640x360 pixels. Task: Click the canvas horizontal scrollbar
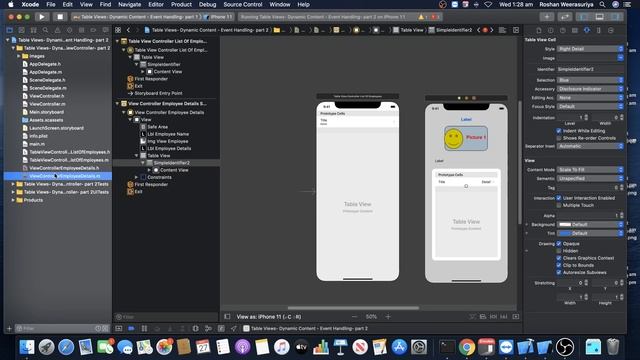[353, 308]
